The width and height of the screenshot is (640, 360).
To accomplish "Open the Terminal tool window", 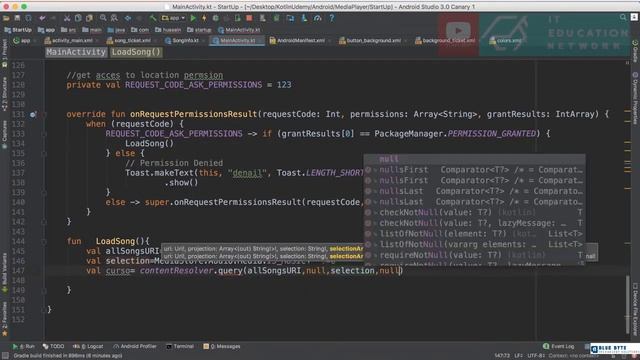I will click(x=180, y=346).
